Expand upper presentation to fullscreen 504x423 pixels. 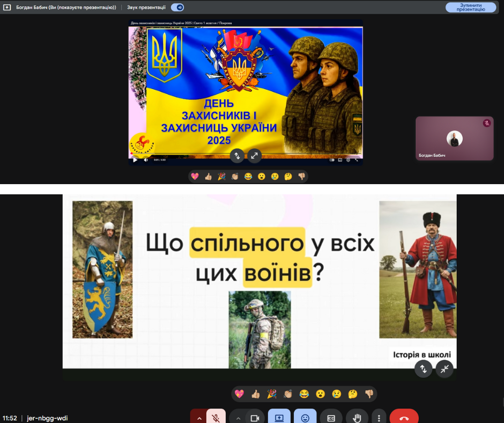point(254,156)
